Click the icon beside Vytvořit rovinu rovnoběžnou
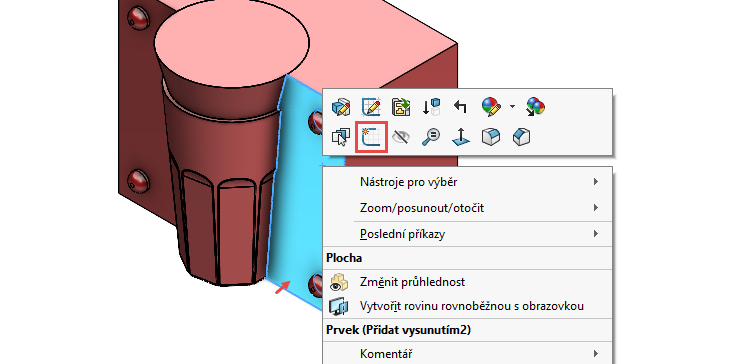The height and width of the screenshot is (364, 750). click(340, 306)
